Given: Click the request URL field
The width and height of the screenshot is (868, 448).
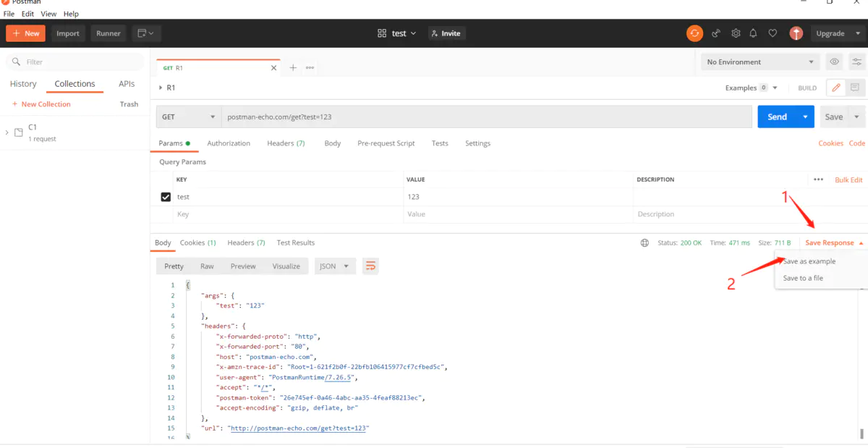Looking at the screenshot, I should click(x=485, y=117).
